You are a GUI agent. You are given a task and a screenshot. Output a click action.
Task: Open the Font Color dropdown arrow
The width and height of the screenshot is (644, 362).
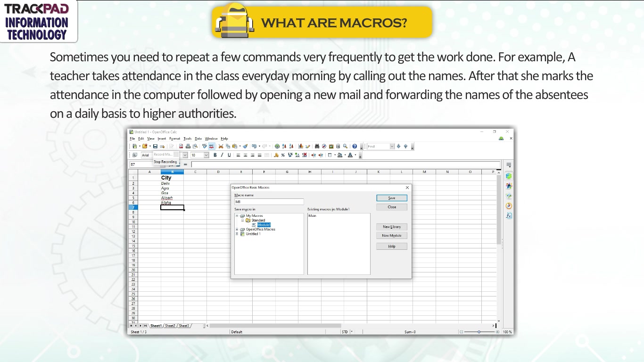tap(355, 155)
